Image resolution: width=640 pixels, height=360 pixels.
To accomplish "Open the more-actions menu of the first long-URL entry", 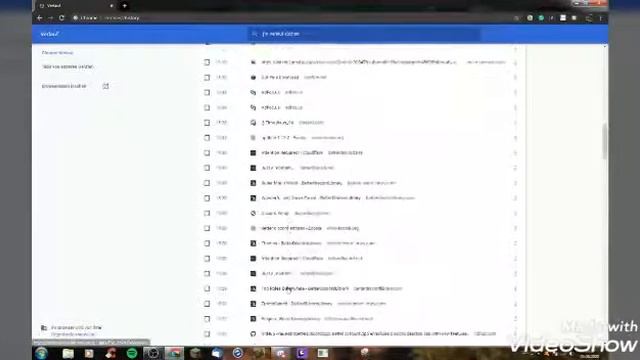I will [x=515, y=62].
